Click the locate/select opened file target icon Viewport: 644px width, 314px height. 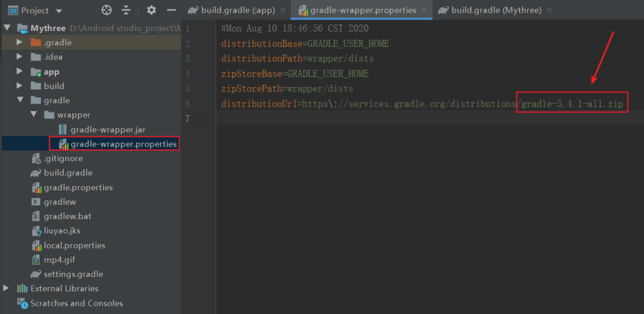click(x=106, y=10)
